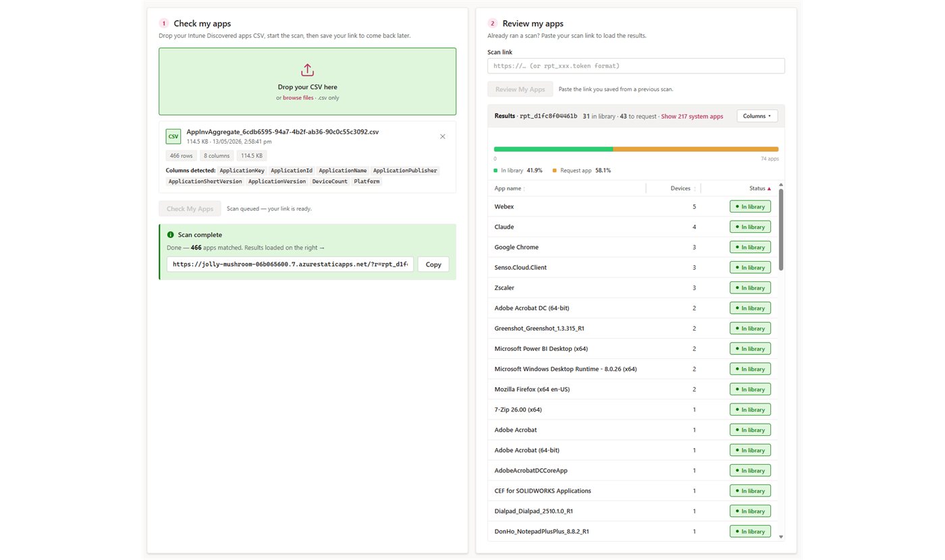
Task: Click the 466 rows chip
Action: tap(181, 156)
